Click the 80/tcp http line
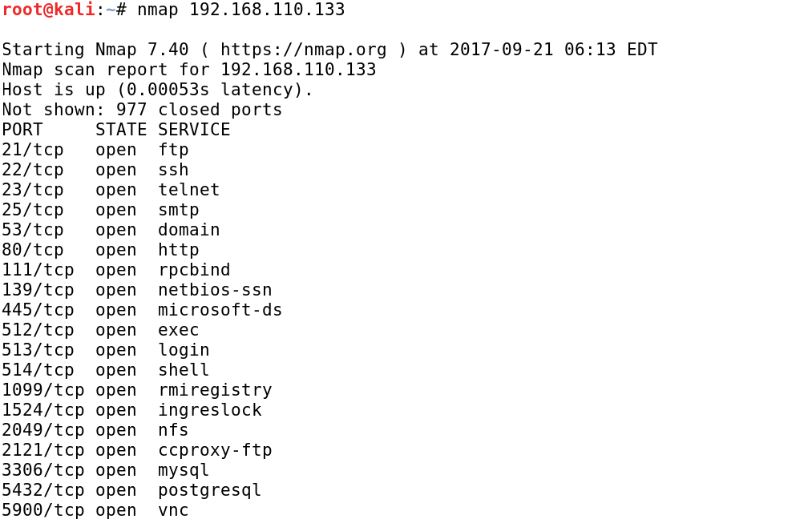Viewport: 812px width, 519px height. 99,250
